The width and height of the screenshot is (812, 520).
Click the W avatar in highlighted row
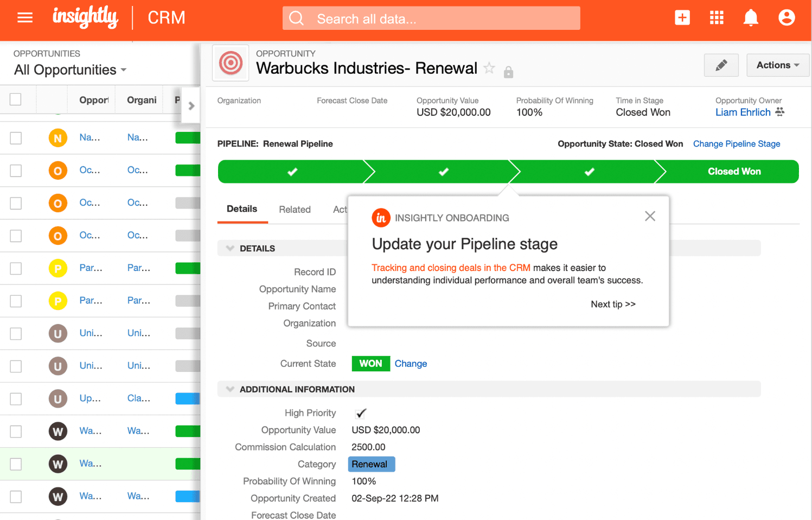point(57,464)
